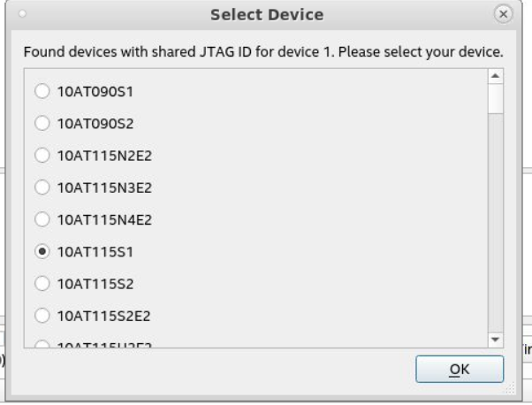Image resolution: width=532 pixels, height=405 pixels.
Task: Click the scrollbar up arrow
Action: click(496, 79)
